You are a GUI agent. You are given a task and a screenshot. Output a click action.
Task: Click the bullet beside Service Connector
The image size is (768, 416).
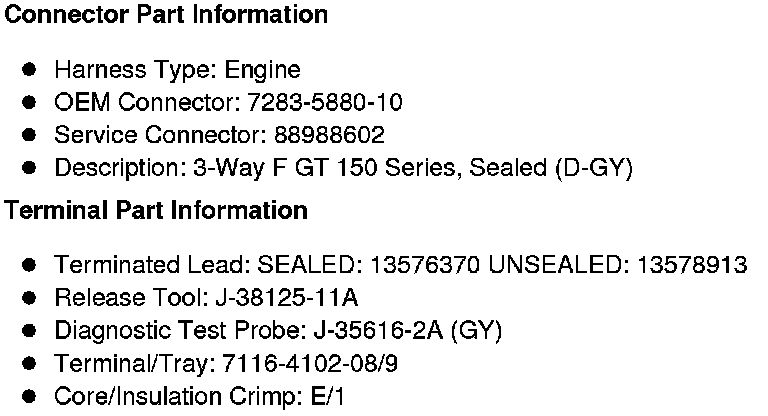(30, 135)
